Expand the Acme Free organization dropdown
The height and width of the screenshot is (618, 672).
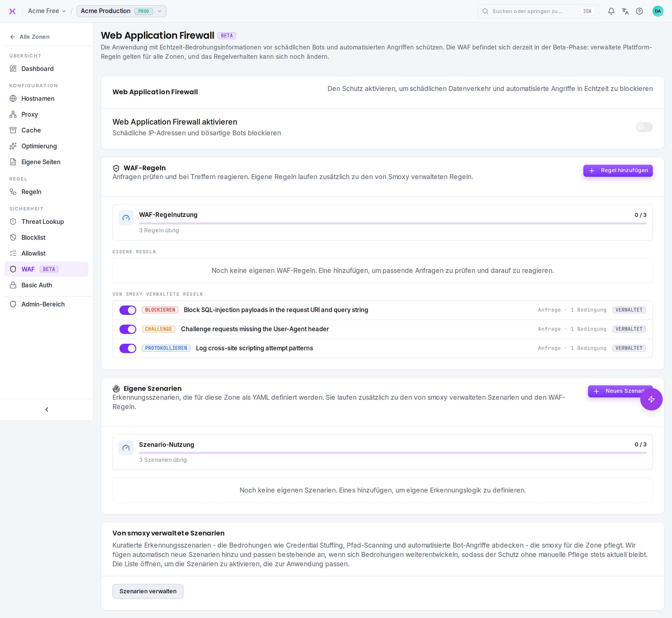click(47, 11)
